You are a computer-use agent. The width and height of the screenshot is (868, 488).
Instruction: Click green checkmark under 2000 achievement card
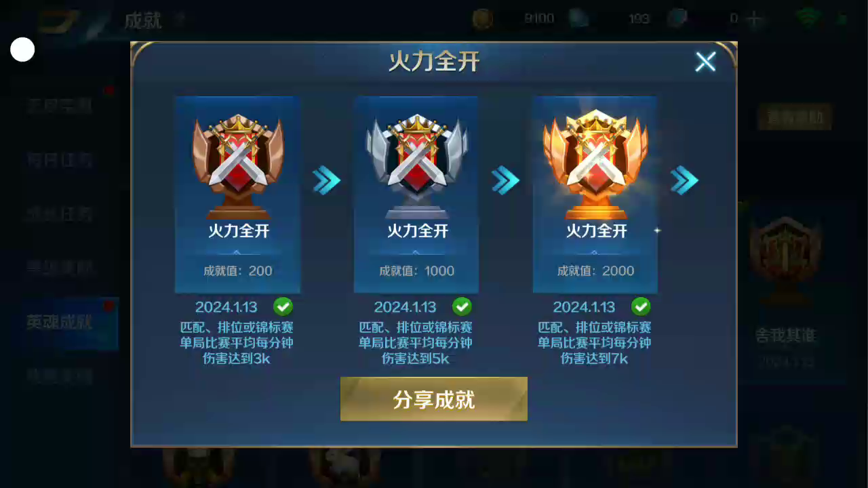[641, 306]
